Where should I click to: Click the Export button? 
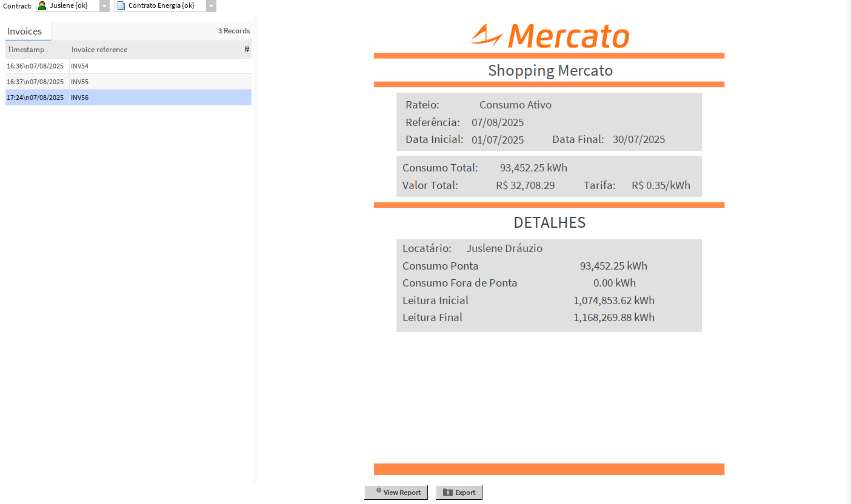click(x=459, y=492)
